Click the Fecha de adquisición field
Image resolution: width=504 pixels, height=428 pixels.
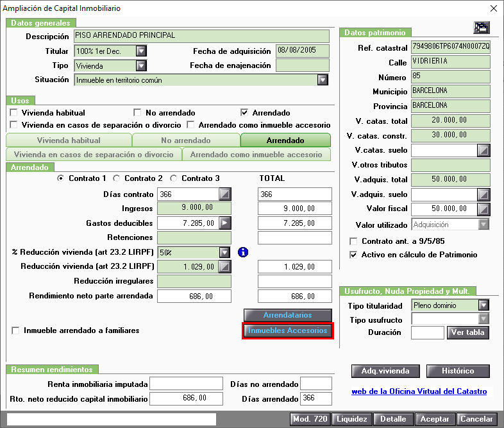[303, 51]
